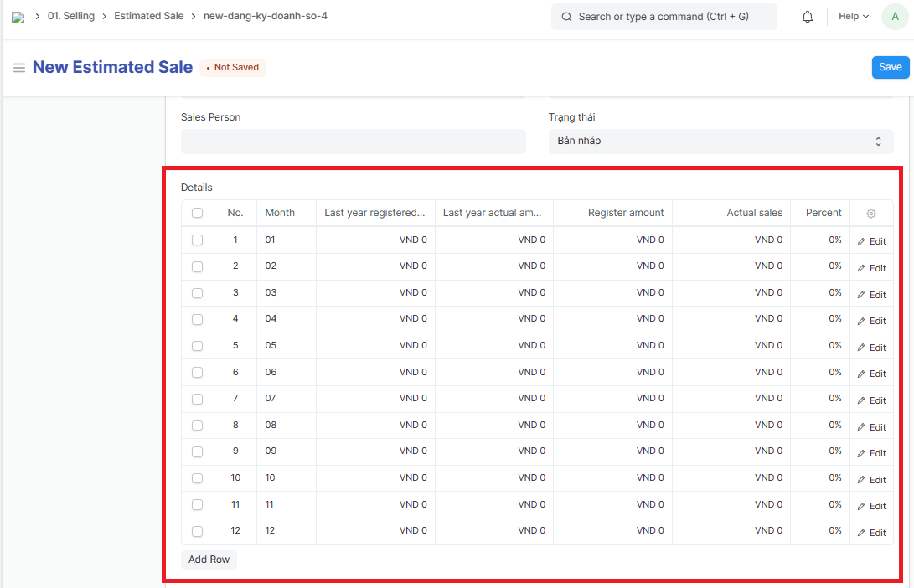The height and width of the screenshot is (588, 914).
Task: Open the Trạng thái status dropdown
Action: (720, 142)
